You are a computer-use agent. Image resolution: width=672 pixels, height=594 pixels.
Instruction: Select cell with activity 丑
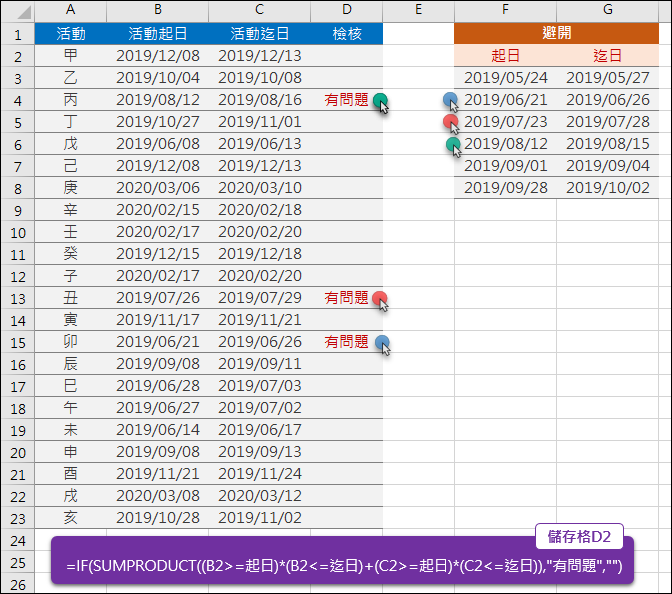tap(70, 298)
